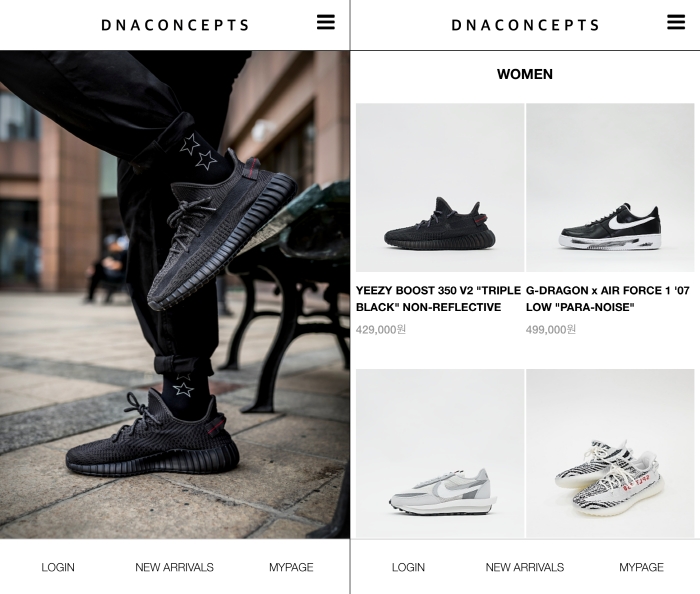The width and height of the screenshot is (700, 594).
Task: Open the hamburger menu on left screen
Action: point(326,22)
